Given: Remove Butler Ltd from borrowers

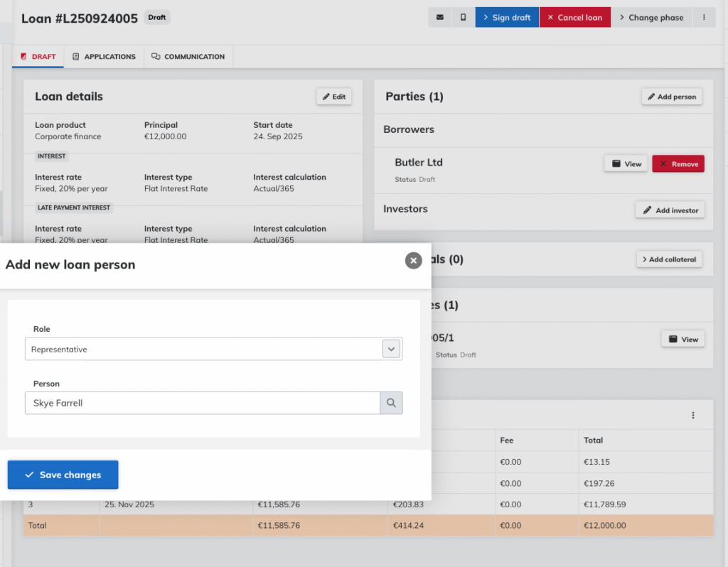Looking at the screenshot, I should (x=678, y=164).
